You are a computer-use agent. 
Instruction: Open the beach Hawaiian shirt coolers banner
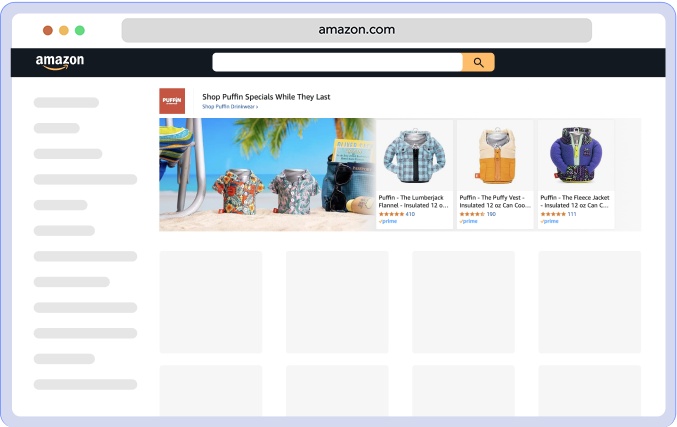click(267, 174)
